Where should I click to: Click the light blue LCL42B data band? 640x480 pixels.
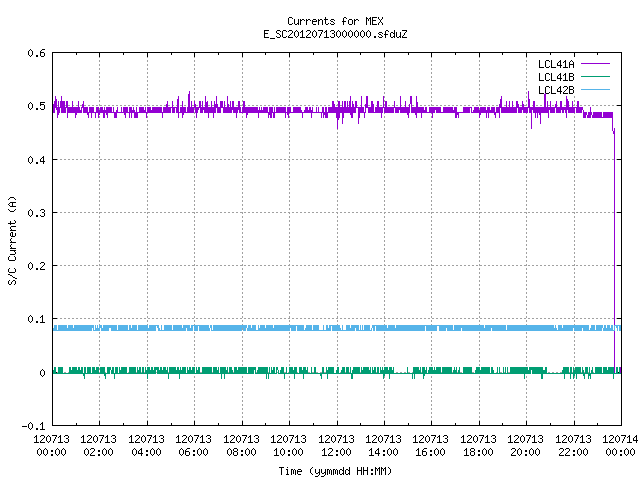337,328
